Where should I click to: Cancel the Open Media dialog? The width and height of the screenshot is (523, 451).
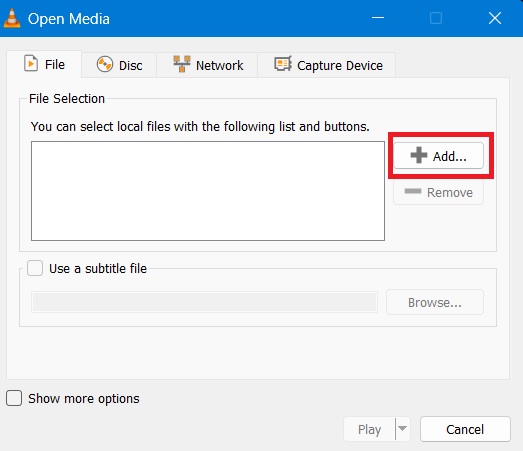tap(465, 429)
